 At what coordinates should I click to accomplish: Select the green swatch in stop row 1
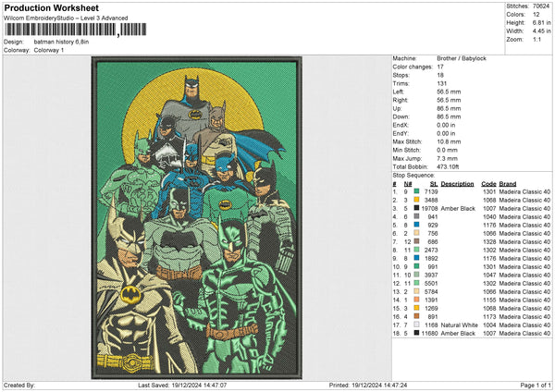416,191
